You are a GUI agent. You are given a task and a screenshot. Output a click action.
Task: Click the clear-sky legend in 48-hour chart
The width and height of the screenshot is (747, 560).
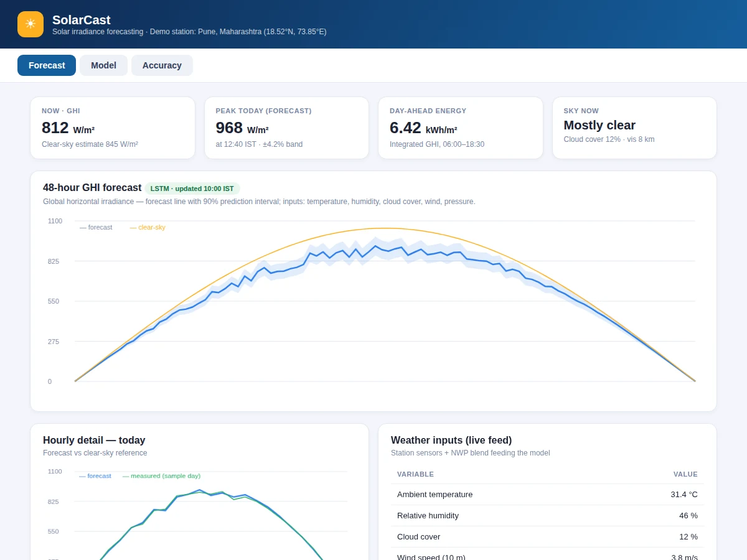[x=148, y=228]
